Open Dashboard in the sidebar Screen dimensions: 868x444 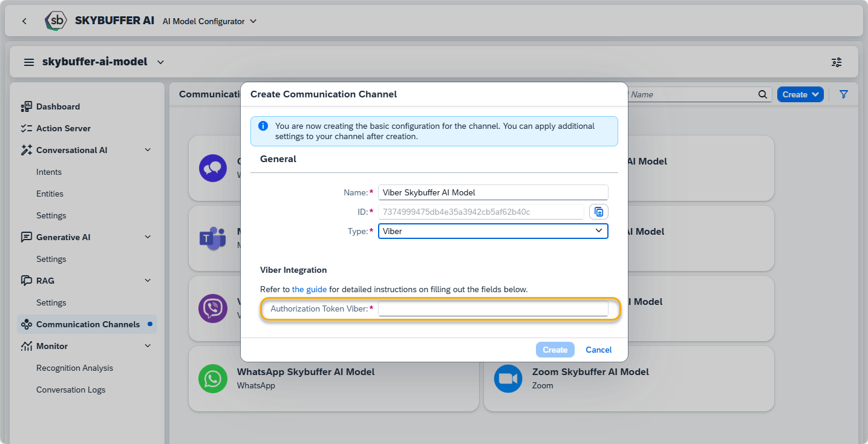pos(58,106)
